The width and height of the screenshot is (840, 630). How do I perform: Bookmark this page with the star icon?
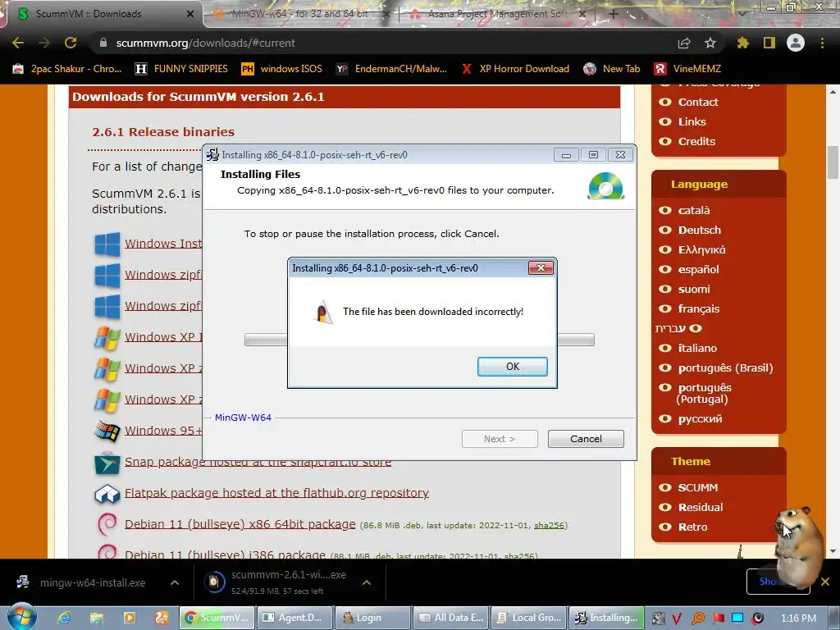[x=710, y=43]
